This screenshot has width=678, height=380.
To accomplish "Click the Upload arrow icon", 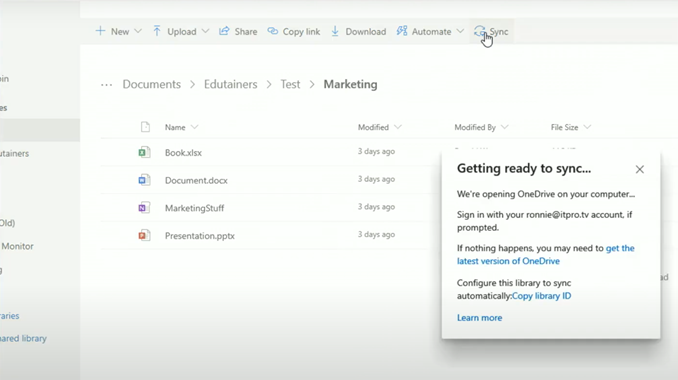I will click(157, 31).
